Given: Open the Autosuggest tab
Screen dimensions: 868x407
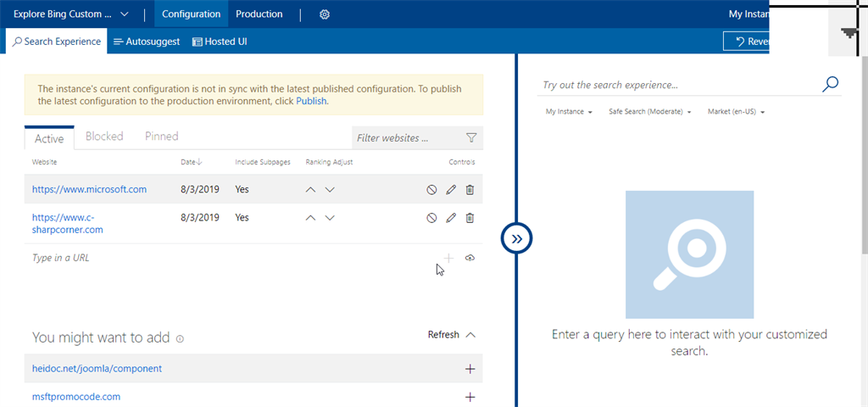Looking at the screenshot, I should pos(147,42).
